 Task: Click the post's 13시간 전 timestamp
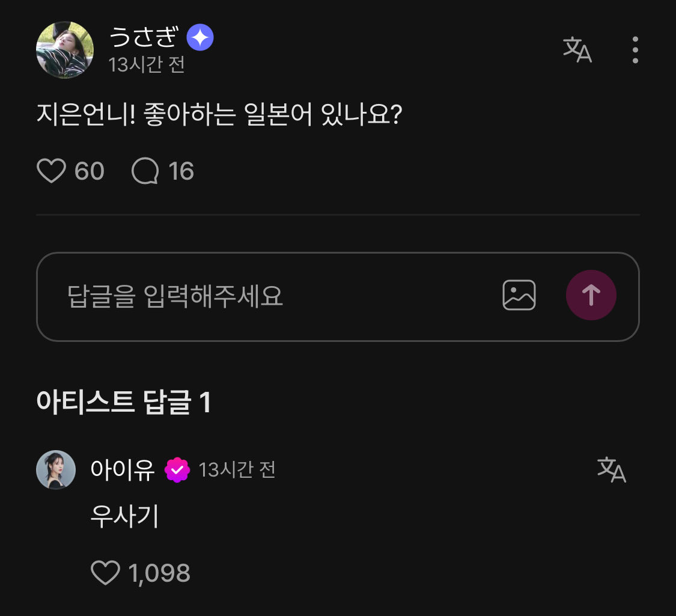click(x=147, y=64)
